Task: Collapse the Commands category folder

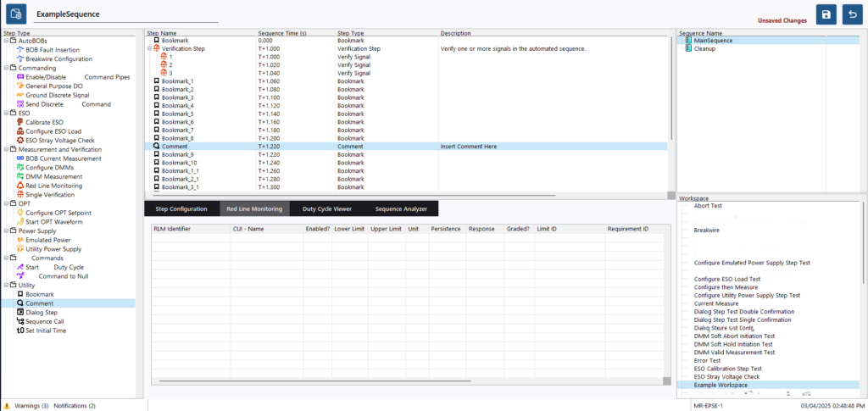Action: [6, 258]
